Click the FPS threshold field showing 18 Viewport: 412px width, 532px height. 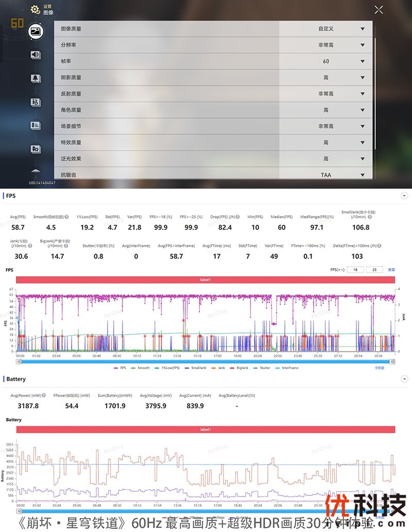[x=355, y=270]
